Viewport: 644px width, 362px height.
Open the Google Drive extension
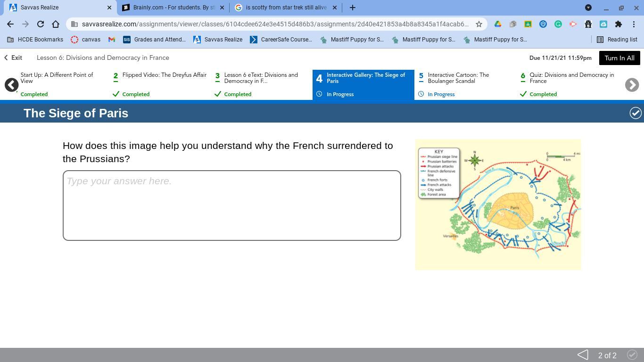click(x=498, y=24)
